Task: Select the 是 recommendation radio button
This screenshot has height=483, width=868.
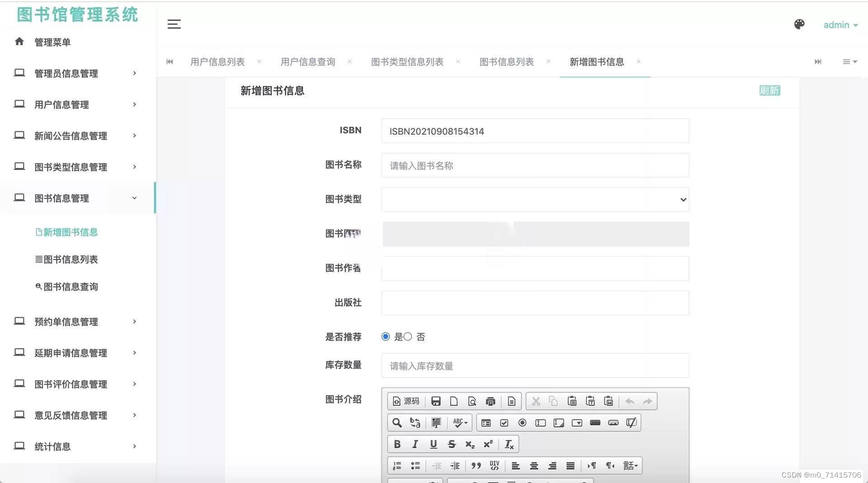Action: 385,336
